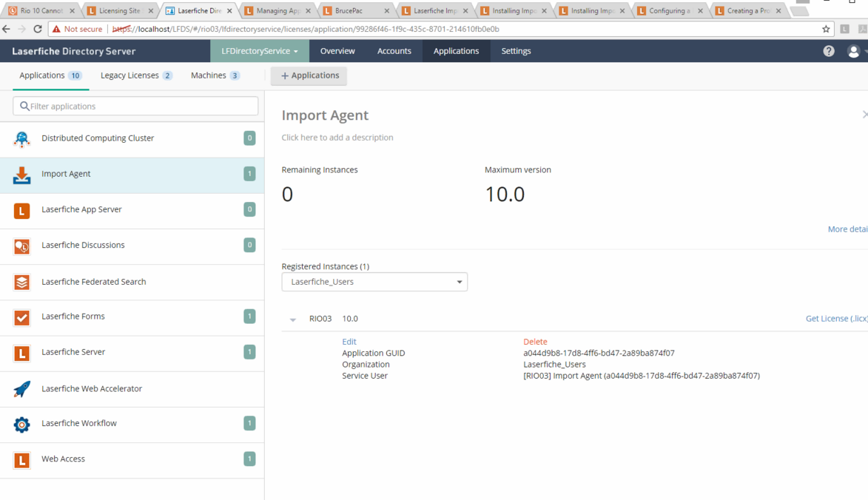Close the BrucePac browser tab
868x500 pixels.
point(386,10)
